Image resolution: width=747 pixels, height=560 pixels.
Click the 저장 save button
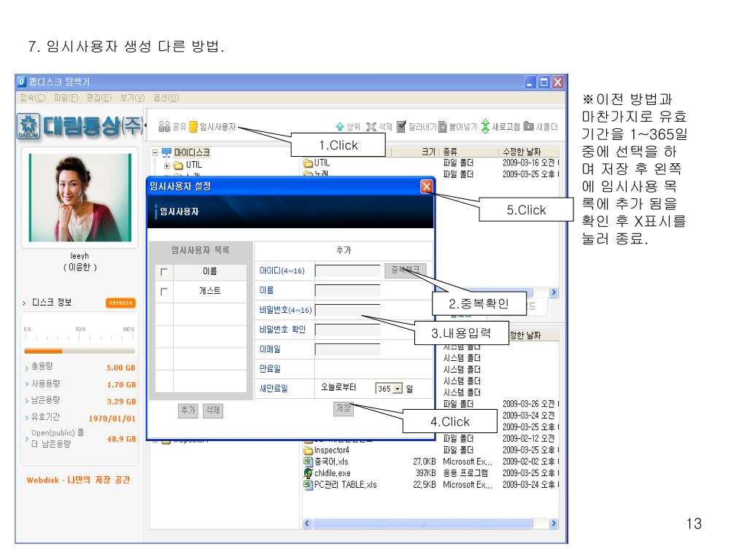(344, 408)
